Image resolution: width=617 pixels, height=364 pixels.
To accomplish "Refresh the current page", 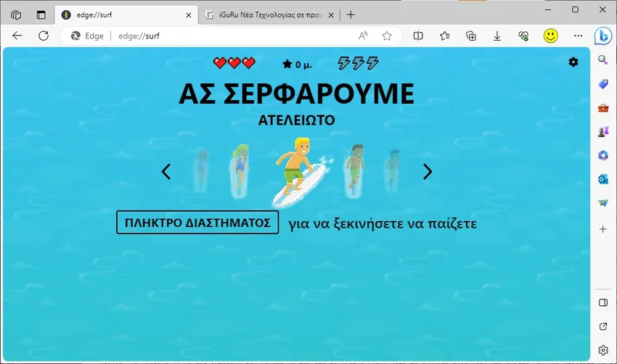I will point(44,36).
